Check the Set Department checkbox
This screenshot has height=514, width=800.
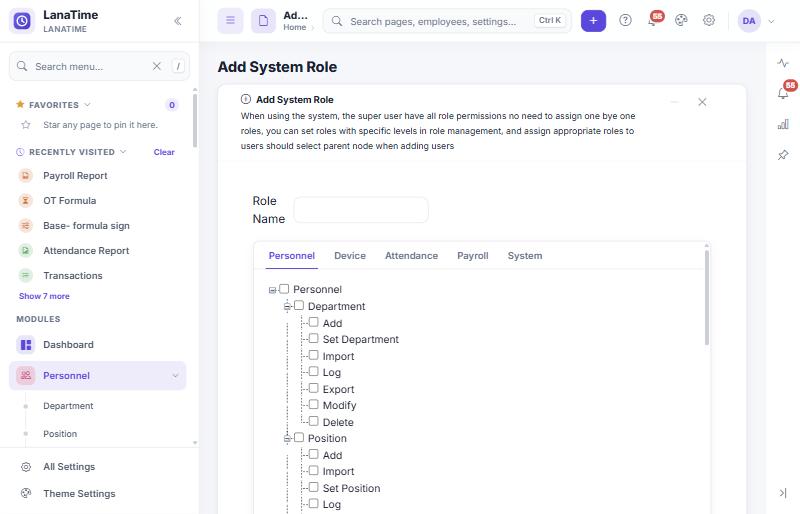[x=314, y=338]
